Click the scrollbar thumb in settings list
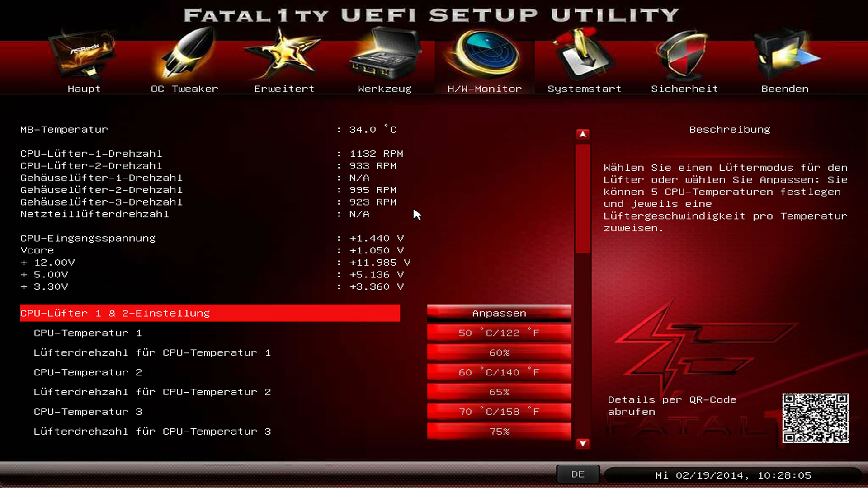This screenshot has width=868, height=488. [x=583, y=199]
